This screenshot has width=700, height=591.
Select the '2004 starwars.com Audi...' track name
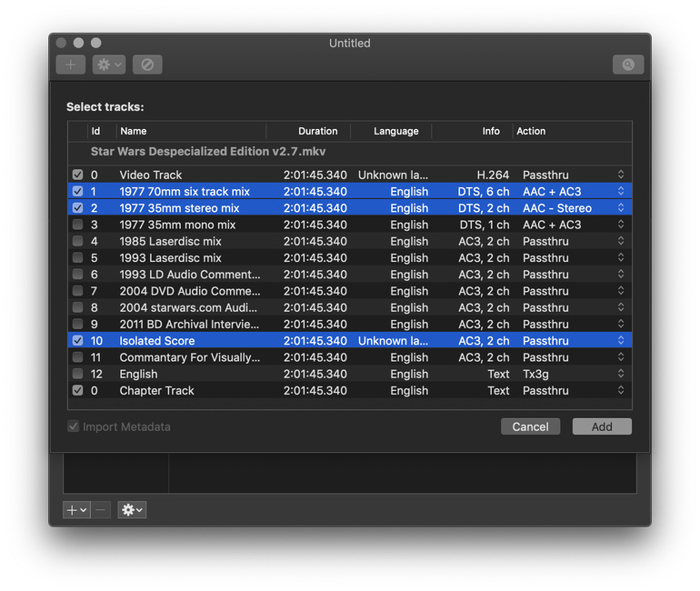188,307
